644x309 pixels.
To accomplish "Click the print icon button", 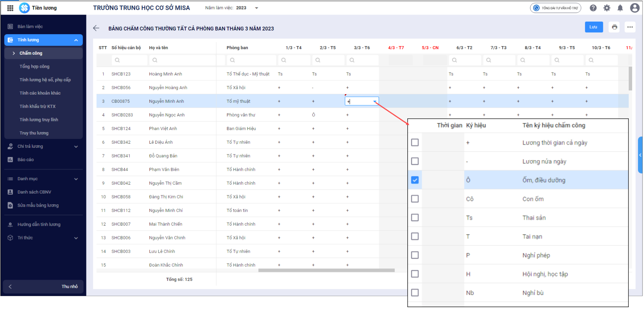I will click(x=615, y=27).
